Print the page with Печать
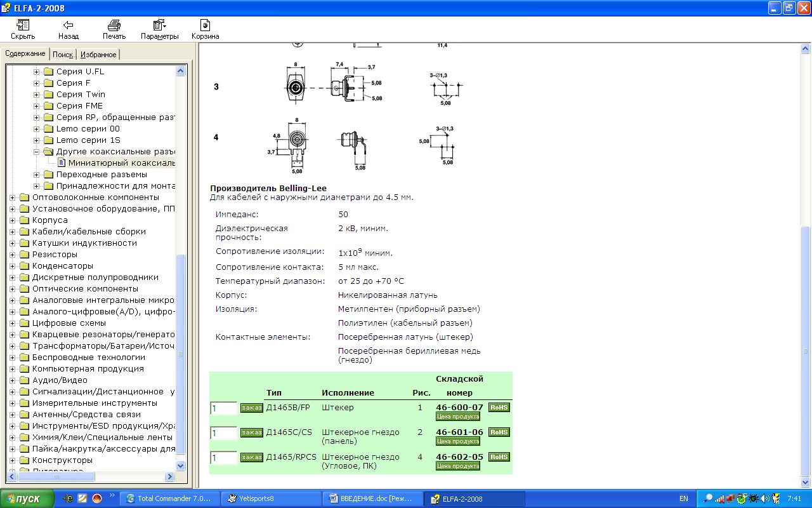 click(x=114, y=30)
